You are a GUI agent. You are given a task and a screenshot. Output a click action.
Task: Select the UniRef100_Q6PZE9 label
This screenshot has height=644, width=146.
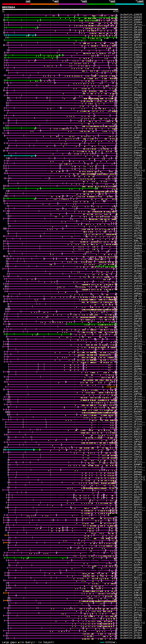click(131, 336)
